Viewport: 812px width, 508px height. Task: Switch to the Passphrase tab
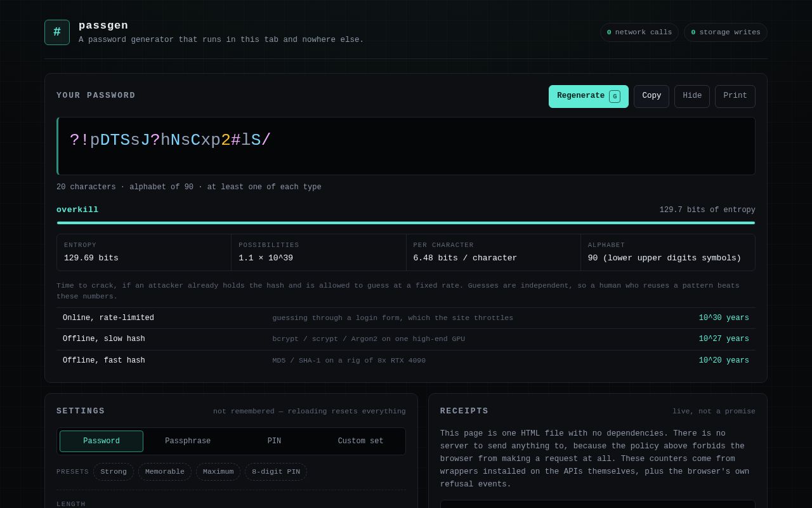pos(188,441)
